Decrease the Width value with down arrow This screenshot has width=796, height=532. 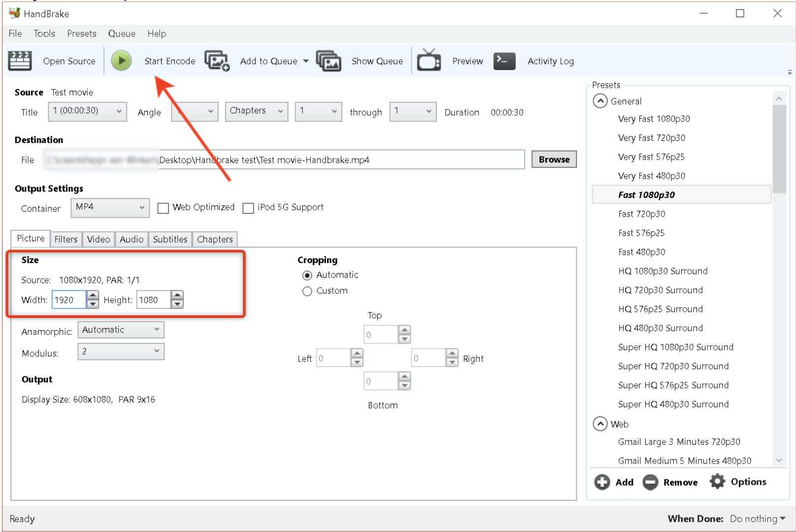93,304
